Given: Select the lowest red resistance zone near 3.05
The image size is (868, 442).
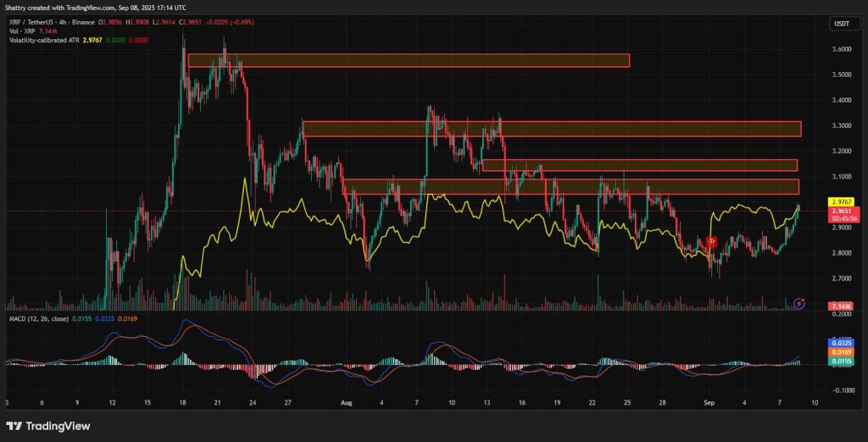Looking at the screenshot, I should coord(571,186).
